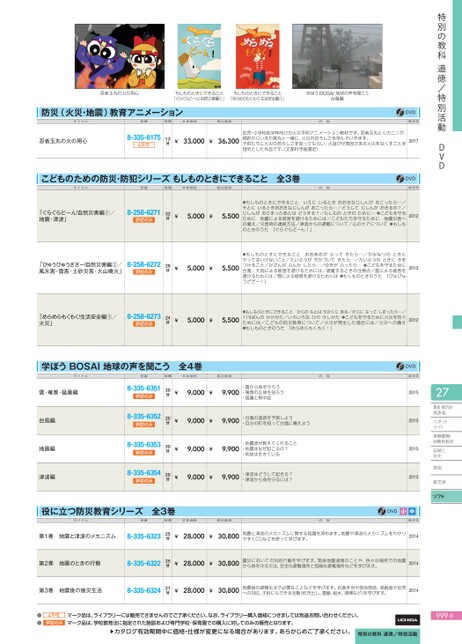Open product code 8-335-6354 for 津波編
The width and height of the screenshot is (462, 644).
click(x=143, y=473)
